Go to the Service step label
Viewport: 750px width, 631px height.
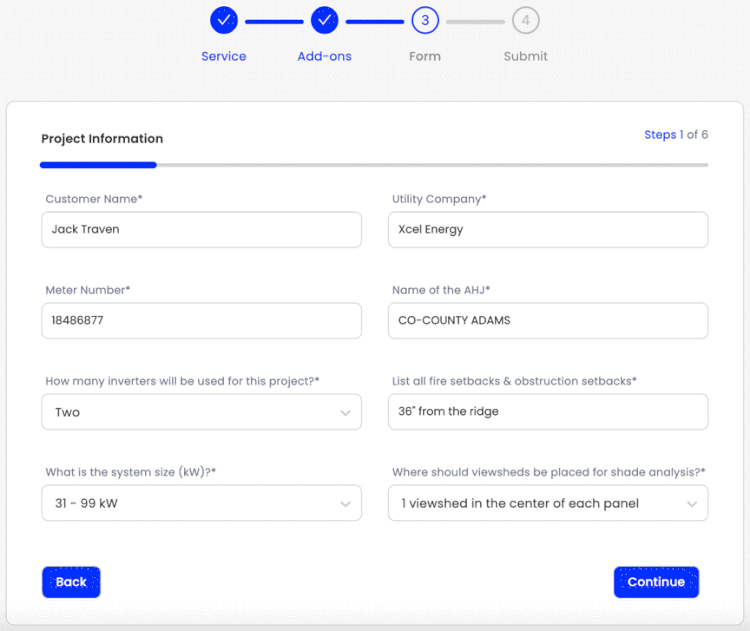click(x=224, y=56)
